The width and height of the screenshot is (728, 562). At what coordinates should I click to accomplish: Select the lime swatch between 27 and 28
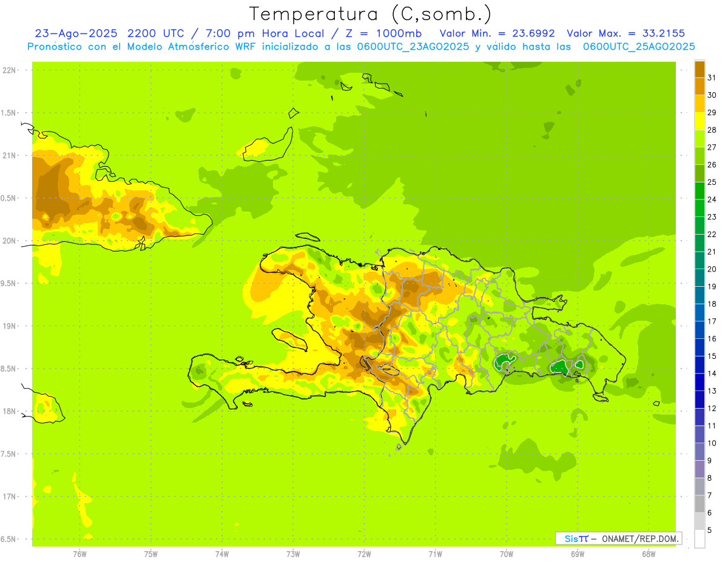coord(699,138)
